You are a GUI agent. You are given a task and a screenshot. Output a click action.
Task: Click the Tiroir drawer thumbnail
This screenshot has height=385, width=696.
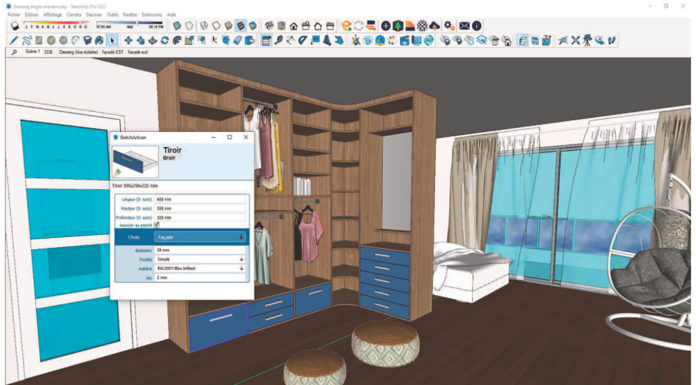[x=135, y=162]
